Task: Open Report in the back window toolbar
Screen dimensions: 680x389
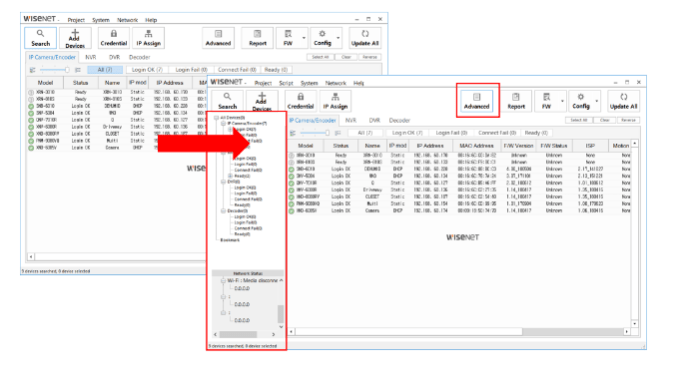Action: [258, 38]
